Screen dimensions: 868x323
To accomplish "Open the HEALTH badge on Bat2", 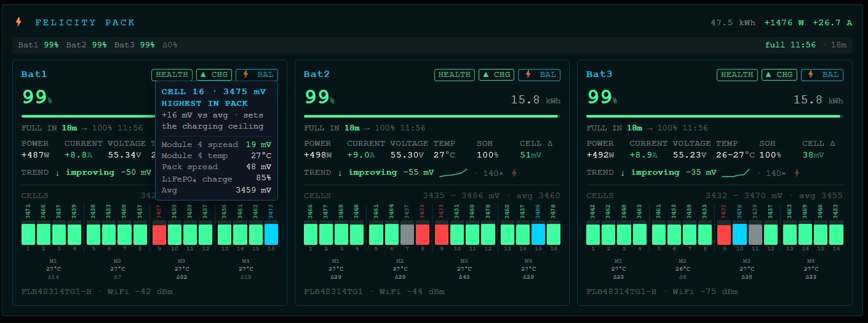I will pyautogui.click(x=455, y=75).
